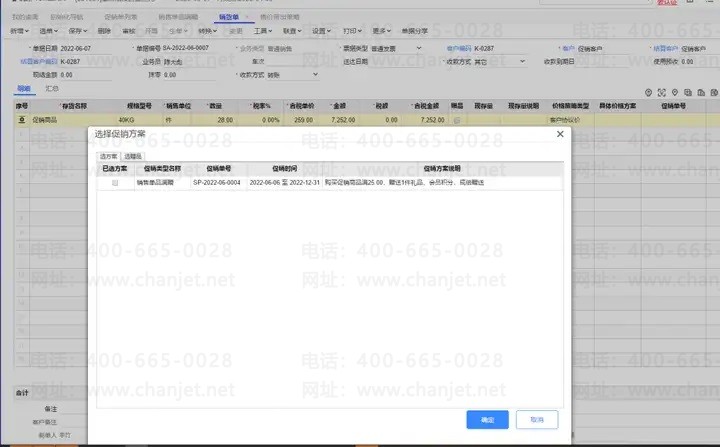The height and width of the screenshot is (447, 720).
Task: Click the copy rows icon above the grid
Action: click(688, 92)
